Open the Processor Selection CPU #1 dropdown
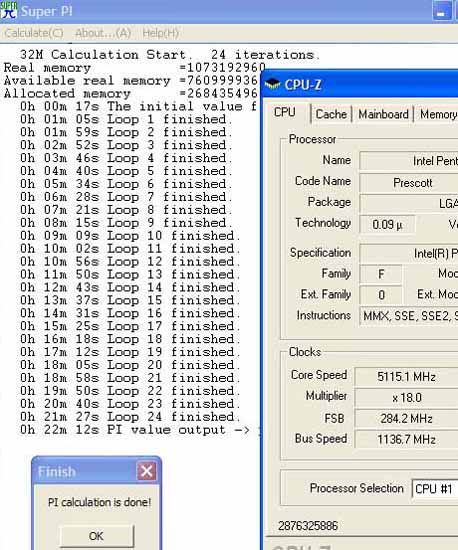This screenshot has height=550, width=458. point(435,489)
